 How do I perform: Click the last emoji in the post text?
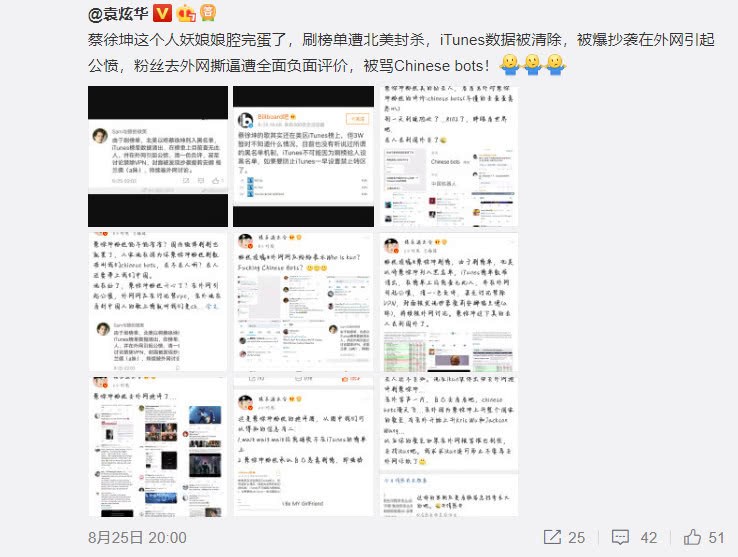pyautogui.click(x=555, y=65)
